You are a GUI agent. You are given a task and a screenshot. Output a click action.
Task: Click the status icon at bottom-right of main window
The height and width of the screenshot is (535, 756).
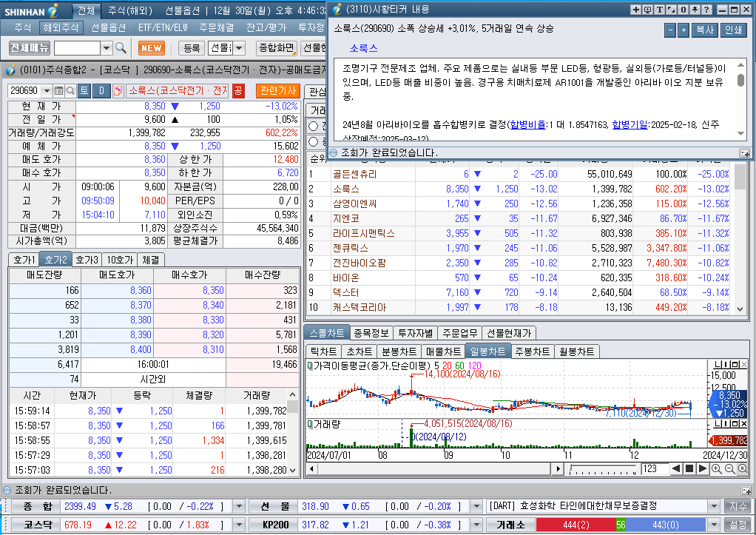pyautogui.click(x=746, y=490)
